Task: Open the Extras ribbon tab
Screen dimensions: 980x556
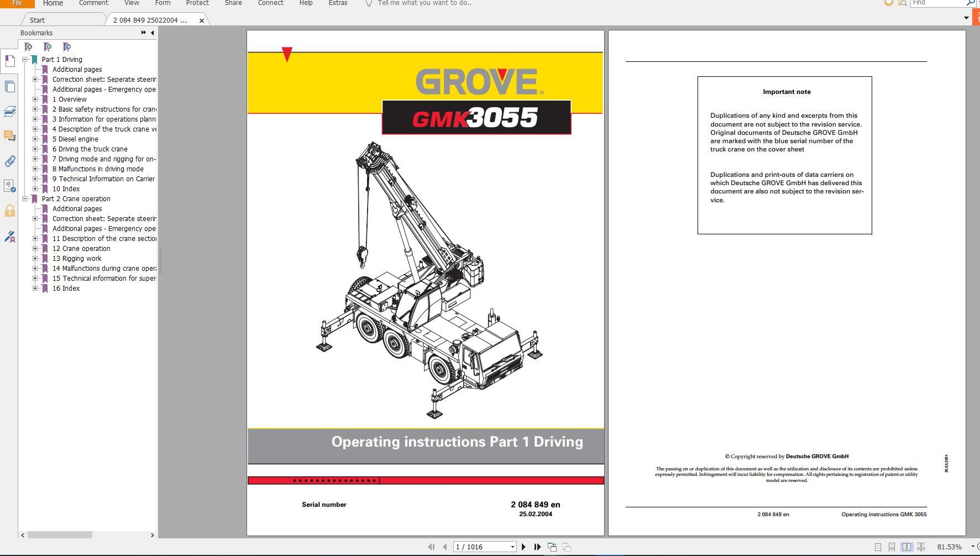Action: coord(338,3)
